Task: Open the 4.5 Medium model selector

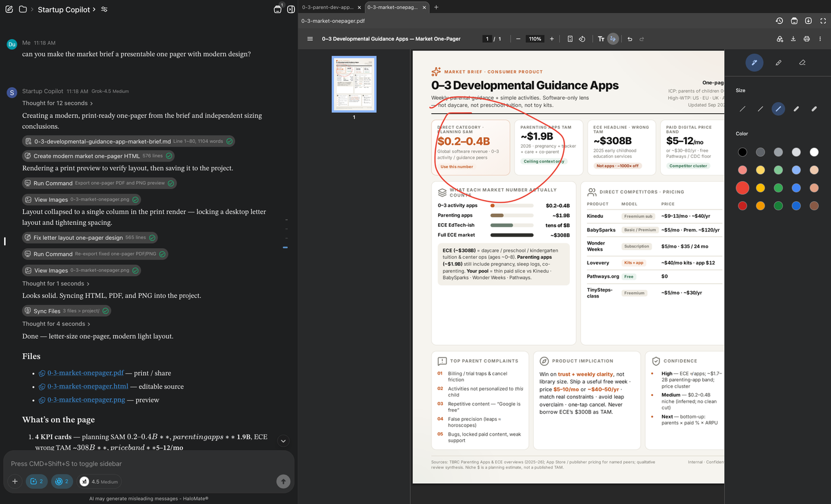Action: coord(99,481)
